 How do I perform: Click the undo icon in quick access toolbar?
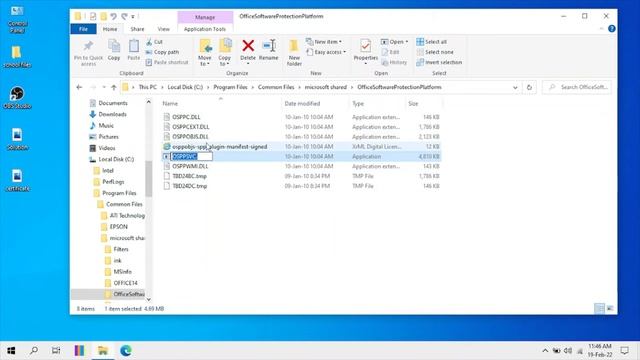[x=113, y=16]
